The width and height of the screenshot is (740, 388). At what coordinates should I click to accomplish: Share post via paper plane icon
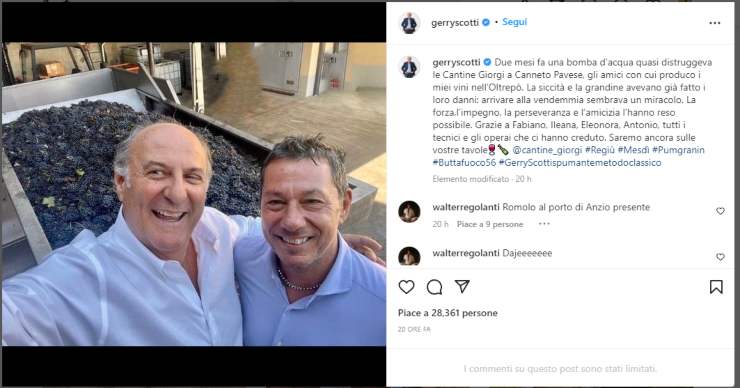click(x=462, y=287)
